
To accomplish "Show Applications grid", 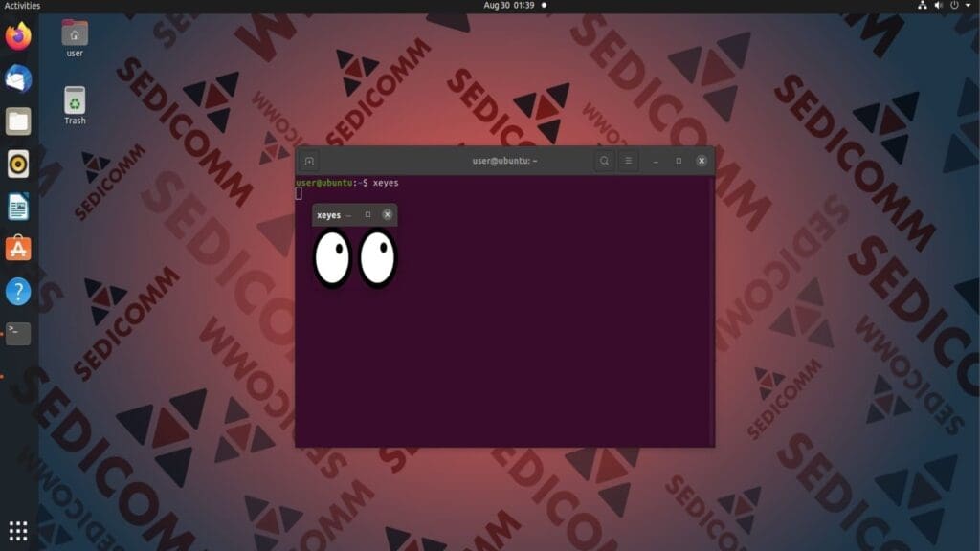I will coord(18,530).
